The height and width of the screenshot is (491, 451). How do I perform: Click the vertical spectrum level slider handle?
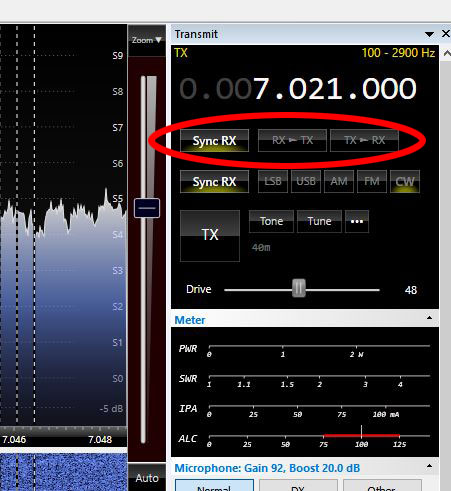(x=147, y=208)
